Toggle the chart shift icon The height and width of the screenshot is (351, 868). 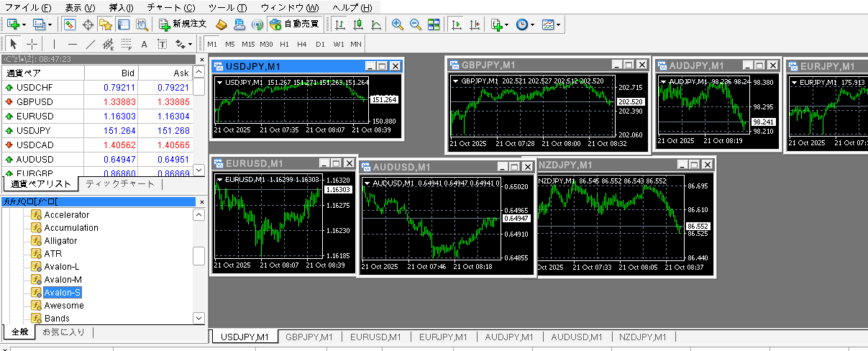point(474,24)
